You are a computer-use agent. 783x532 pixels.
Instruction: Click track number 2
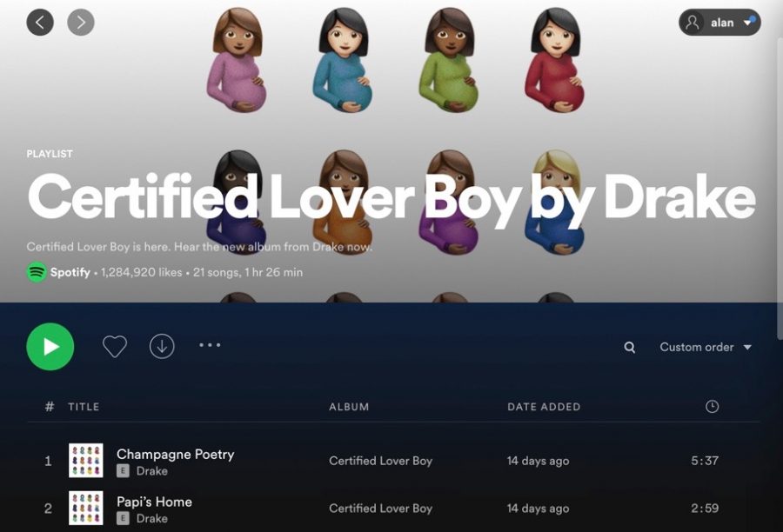[48, 508]
